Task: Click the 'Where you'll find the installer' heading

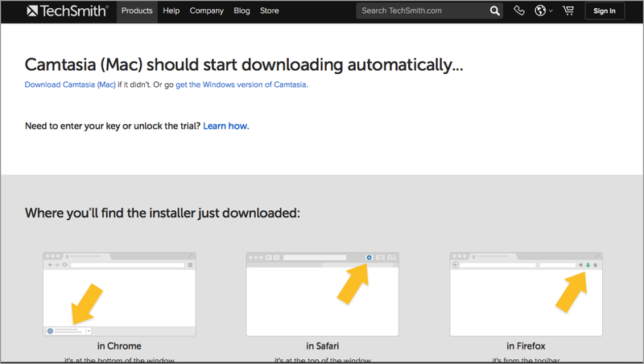Action: [163, 213]
